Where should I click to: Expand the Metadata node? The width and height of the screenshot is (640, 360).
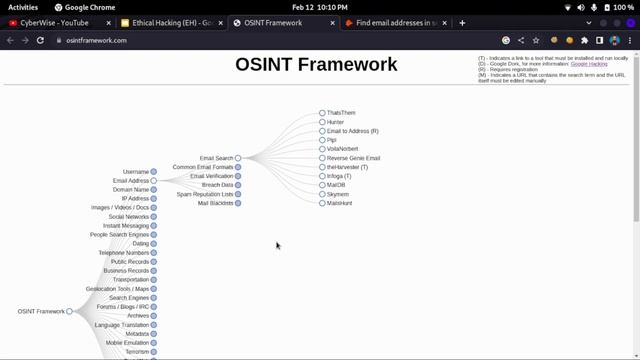(x=153, y=334)
